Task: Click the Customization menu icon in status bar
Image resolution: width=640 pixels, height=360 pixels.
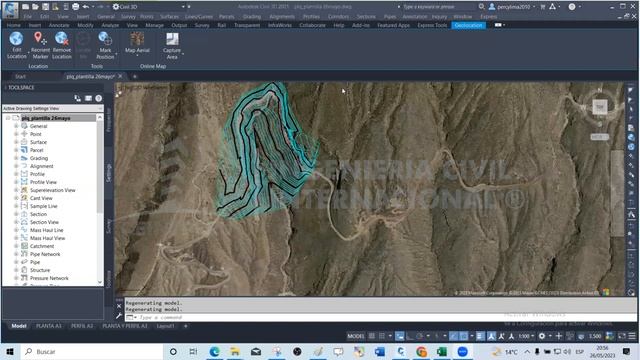Action: click(632, 336)
